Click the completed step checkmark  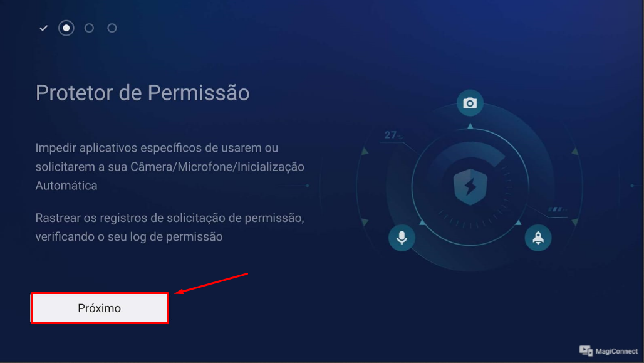pos(43,28)
